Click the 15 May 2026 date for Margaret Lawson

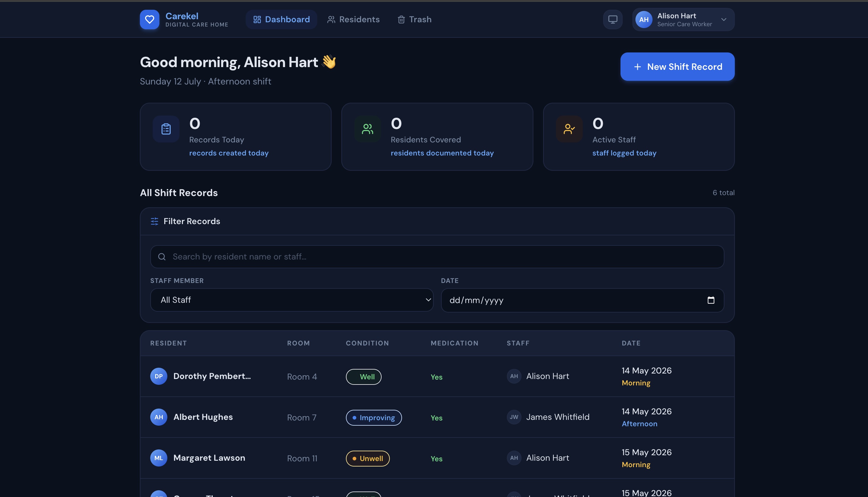click(x=646, y=452)
